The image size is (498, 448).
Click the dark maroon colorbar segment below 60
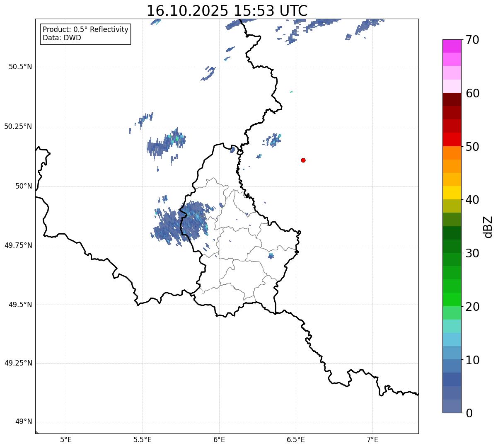tap(452, 99)
